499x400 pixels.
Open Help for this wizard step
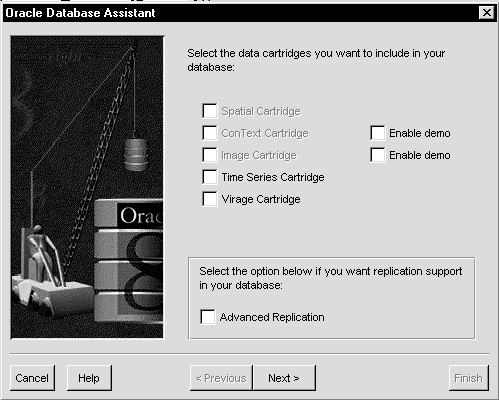pyautogui.click(x=89, y=378)
